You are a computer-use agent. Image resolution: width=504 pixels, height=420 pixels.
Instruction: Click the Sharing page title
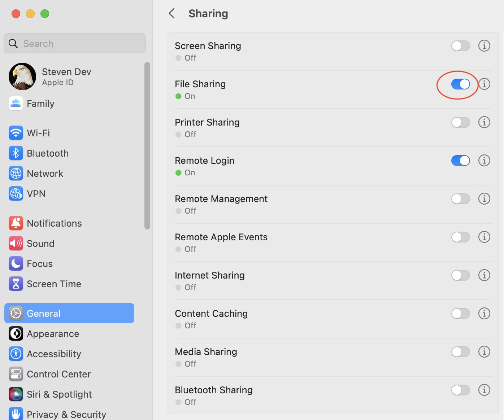tap(208, 14)
